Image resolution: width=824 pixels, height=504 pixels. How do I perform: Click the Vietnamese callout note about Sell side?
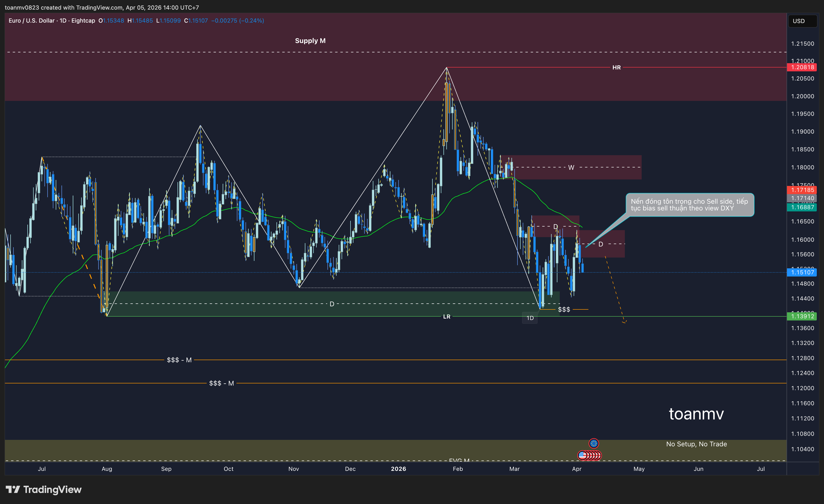click(689, 205)
